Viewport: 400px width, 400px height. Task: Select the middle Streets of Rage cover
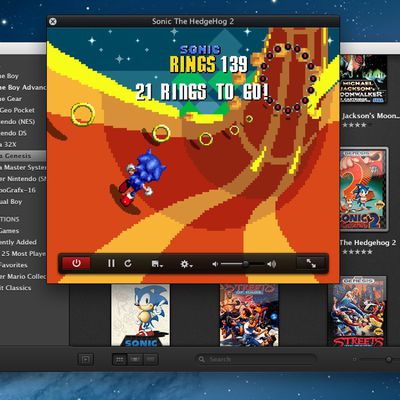pyautogui.click(x=249, y=315)
